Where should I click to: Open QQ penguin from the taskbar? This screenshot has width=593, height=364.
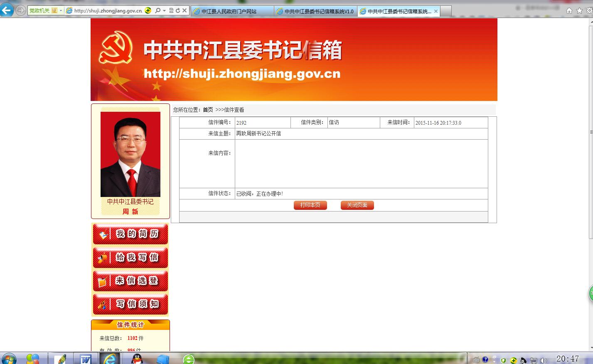(137, 359)
